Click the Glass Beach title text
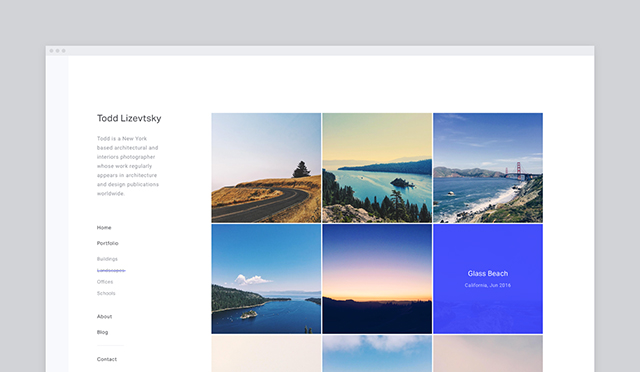Image resolution: width=640 pixels, height=372 pixels. (488, 274)
